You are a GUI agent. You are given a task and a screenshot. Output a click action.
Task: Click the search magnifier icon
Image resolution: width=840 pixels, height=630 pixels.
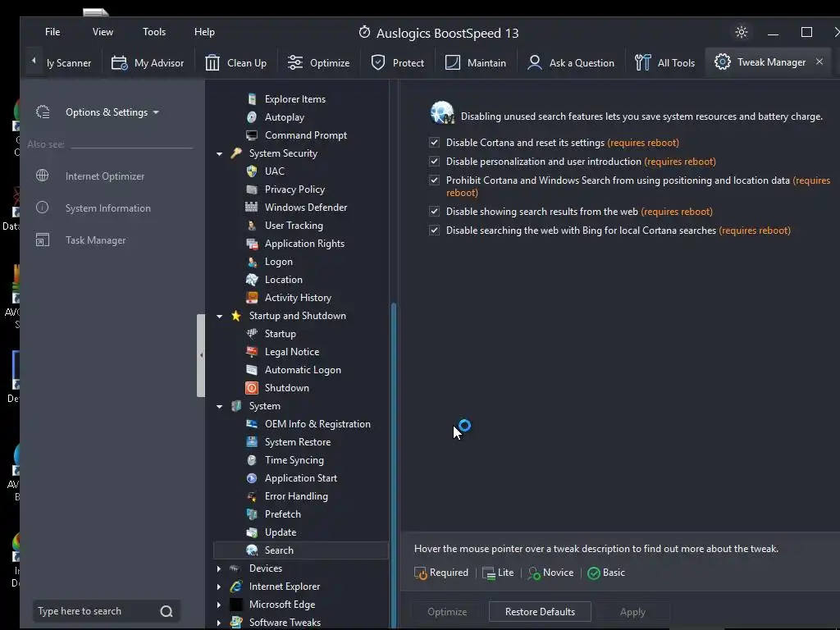(167, 611)
